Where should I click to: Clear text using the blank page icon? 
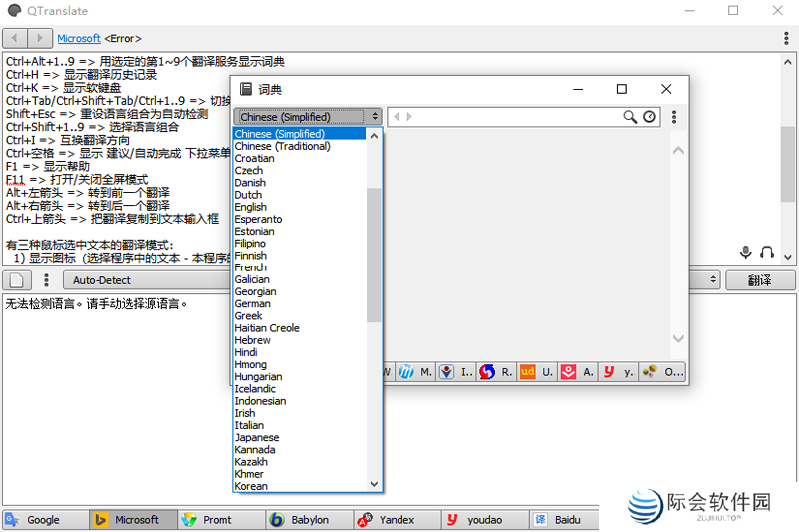coord(17,280)
